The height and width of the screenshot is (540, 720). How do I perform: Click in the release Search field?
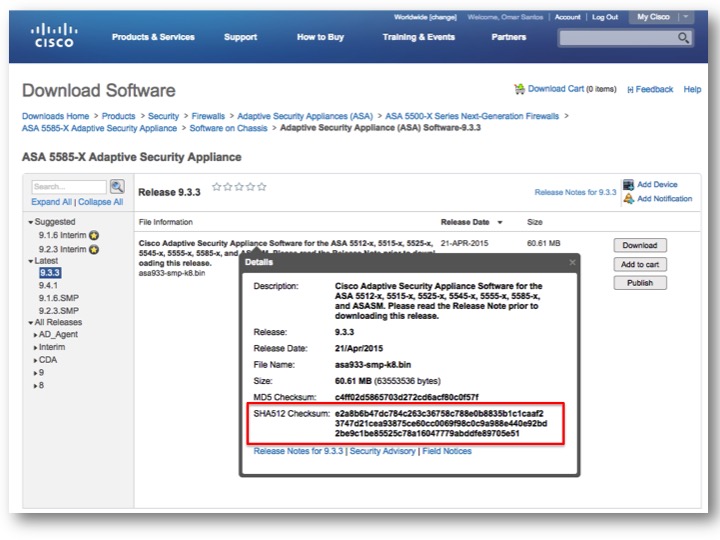tap(69, 187)
